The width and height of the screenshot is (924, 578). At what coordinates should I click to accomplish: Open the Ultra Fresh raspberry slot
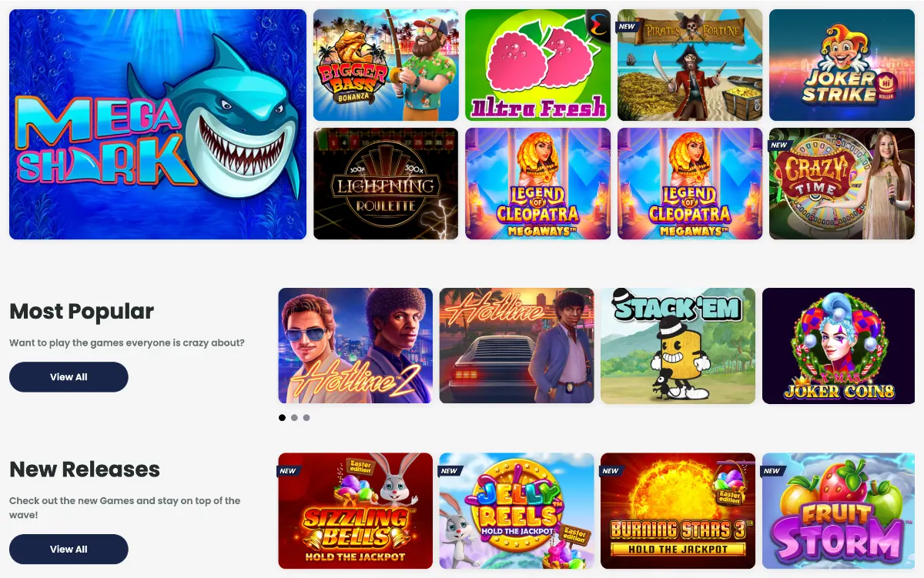(x=538, y=65)
